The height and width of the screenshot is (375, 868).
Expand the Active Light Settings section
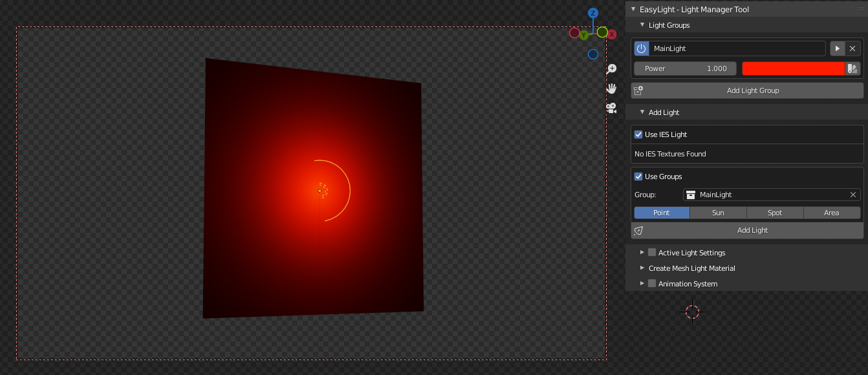click(642, 253)
